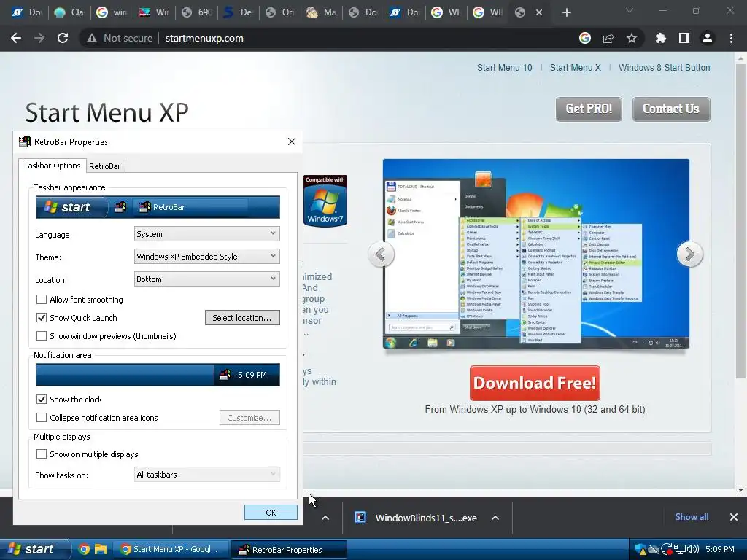This screenshot has width=747, height=560.
Task: Click the OneDrive cloud tray icon
Action: [x=654, y=550]
